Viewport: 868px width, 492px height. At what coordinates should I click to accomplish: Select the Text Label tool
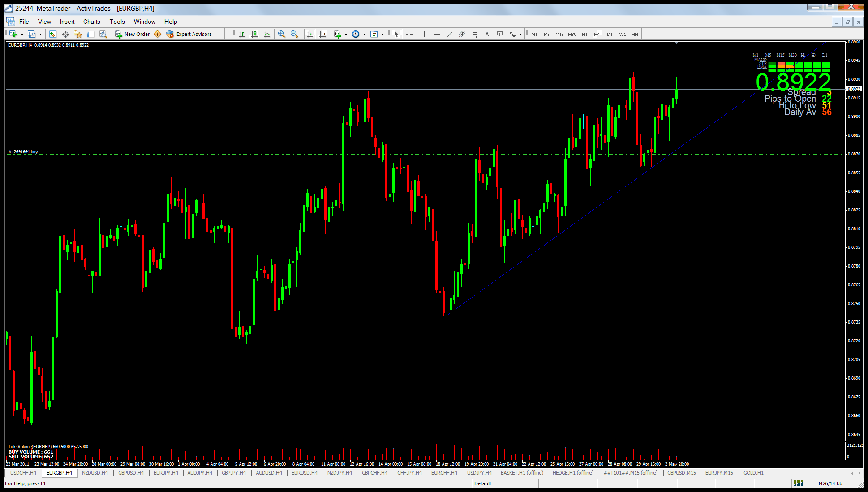[499, 34]
